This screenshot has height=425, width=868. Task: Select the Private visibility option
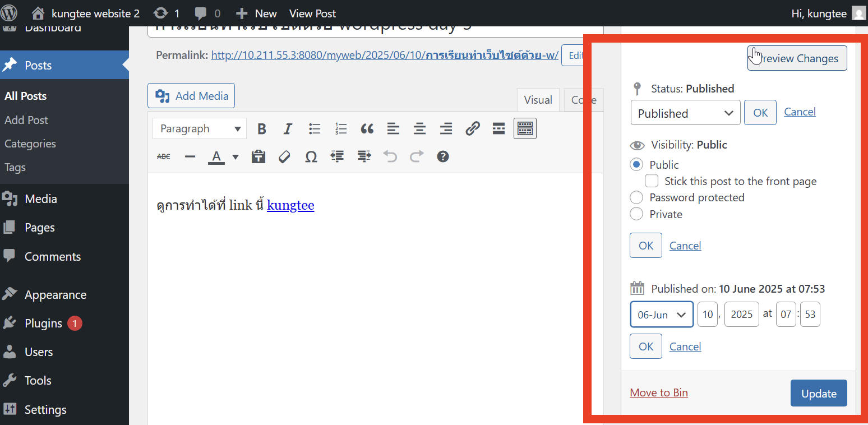click(x=636, y=214)
